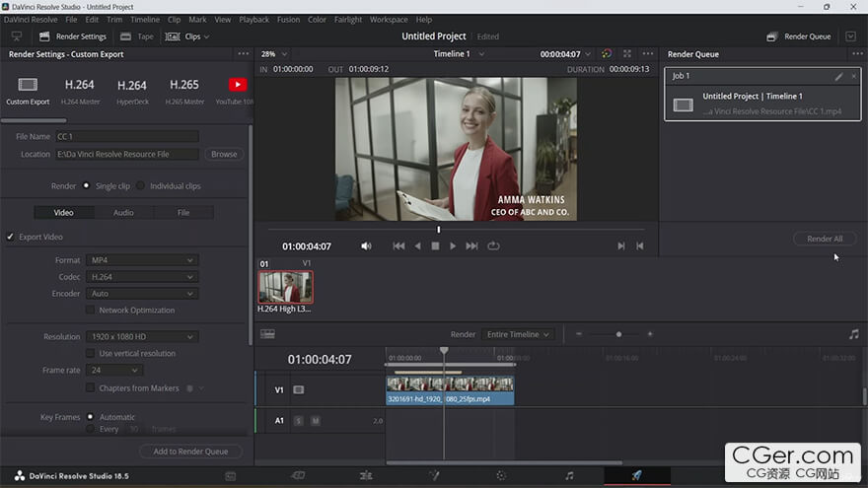Viewport: 868px width, 488px height.
Task: Enable Use vertical resolution checkbox
Action: pyautogui.click(x=90, y=353)
